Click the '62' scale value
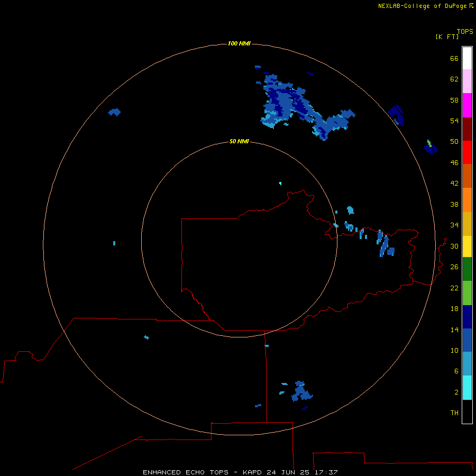The width and height of the screenshot is (476, 476). [454, 79]
